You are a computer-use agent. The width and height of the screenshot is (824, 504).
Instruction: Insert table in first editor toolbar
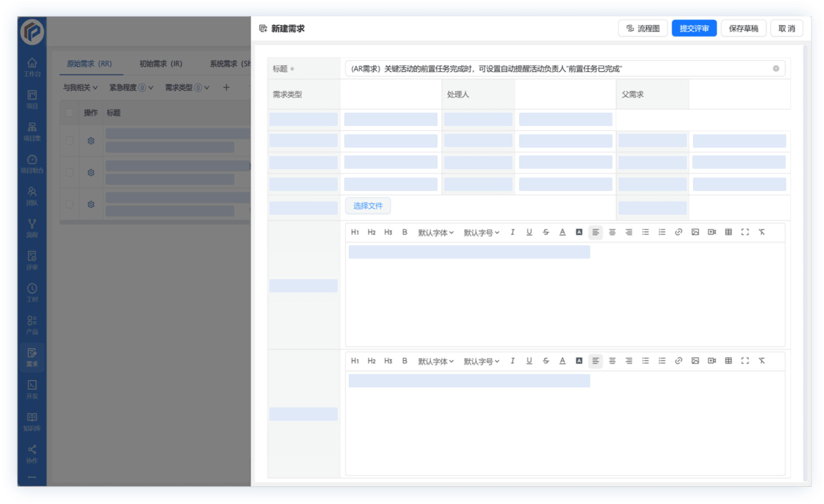[x=728, y=232]
